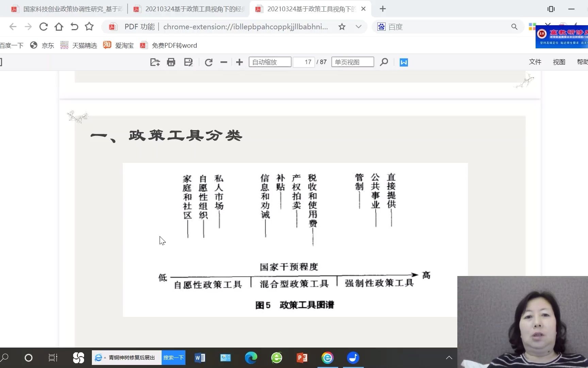Reload the current page
588x368 pixels.
[44, 27]
